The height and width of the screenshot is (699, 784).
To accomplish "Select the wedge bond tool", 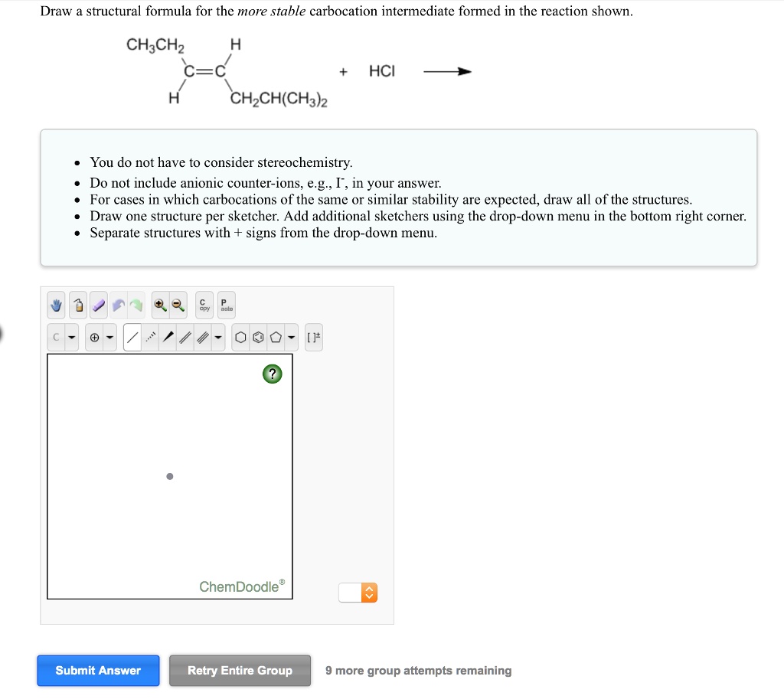I will [x=167, y=337].
